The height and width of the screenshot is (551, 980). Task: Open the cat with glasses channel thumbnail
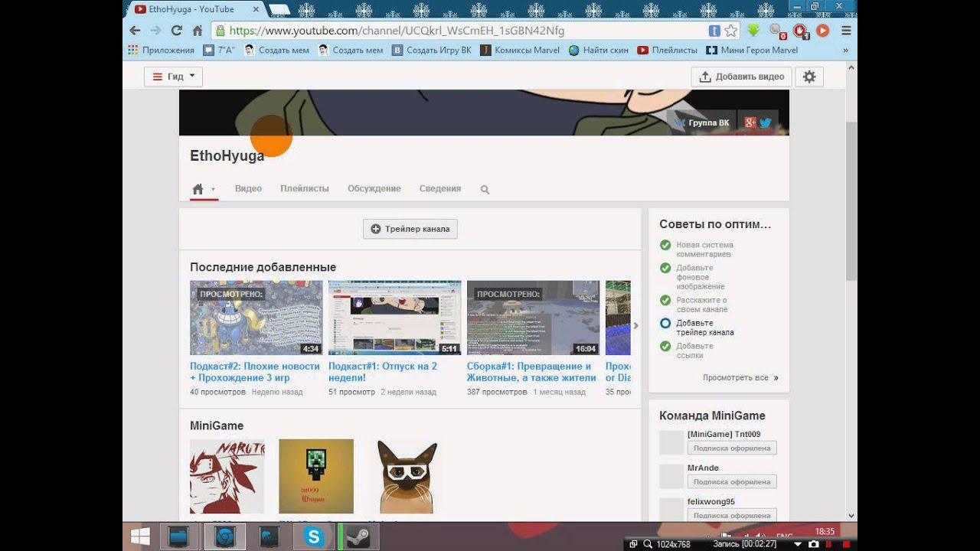click(405, 476)
